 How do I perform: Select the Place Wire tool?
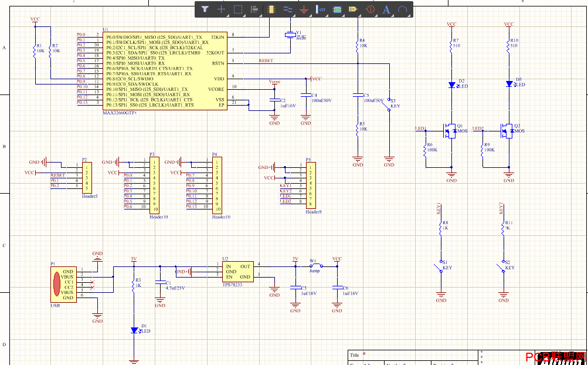(x=288, y=9)
